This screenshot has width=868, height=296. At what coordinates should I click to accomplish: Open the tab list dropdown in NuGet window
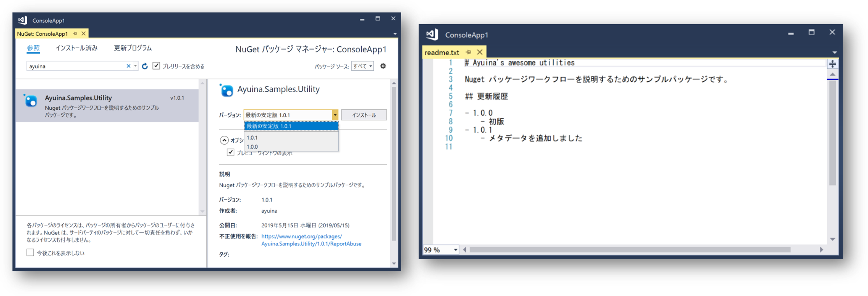pos(395,34)
